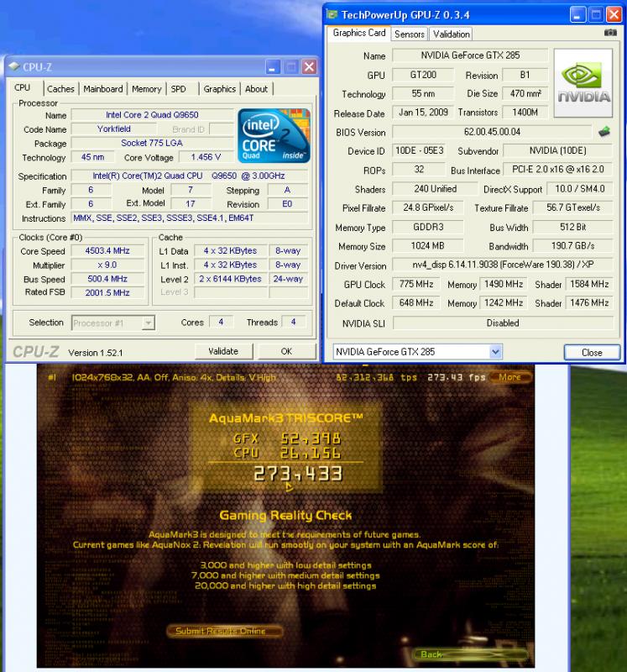The image size is (627, 672).
Task: Click the Back button in AquaMark3
Action: coord(469,654)
